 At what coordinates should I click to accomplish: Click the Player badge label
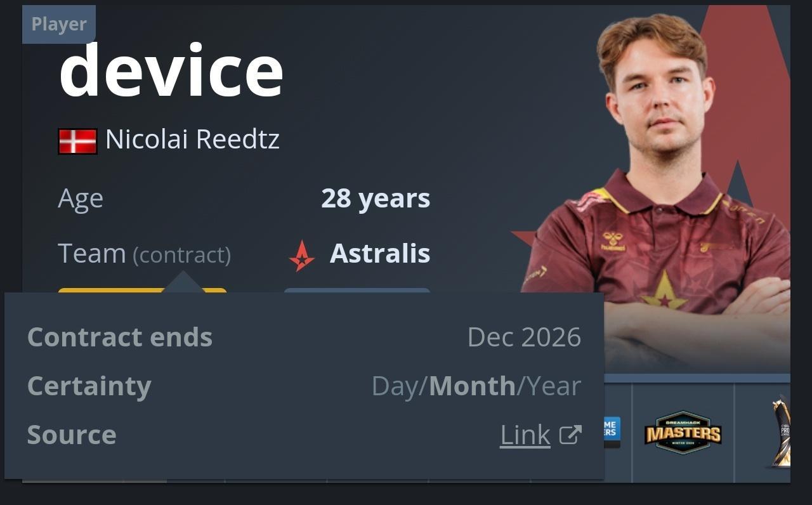coord(59,24)
